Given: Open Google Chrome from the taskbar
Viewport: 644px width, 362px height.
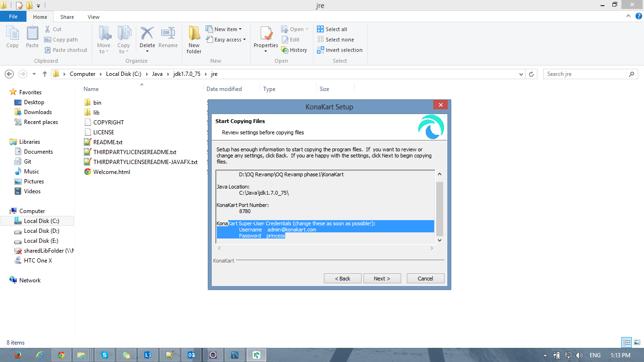Looking at the screenshot, I should tap(61, 355).
